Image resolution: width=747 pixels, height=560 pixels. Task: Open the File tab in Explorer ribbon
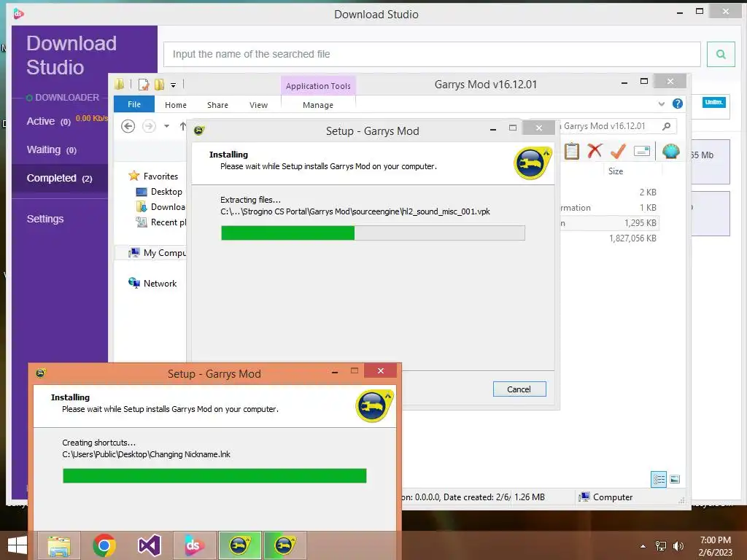pyautogui.click(x=134, y=104)
